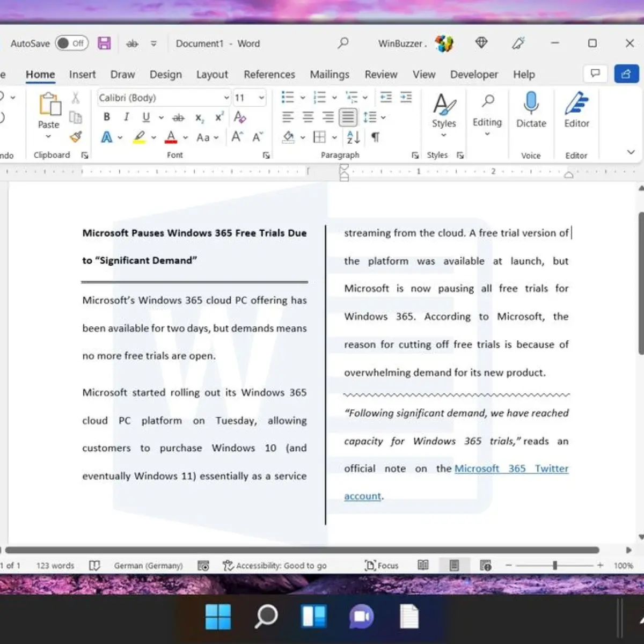Image resolution: width=644 pixels, height=644 pixels.
Task: Open the Insert tab
Action: pyautogui.click(x=82, y=75)
